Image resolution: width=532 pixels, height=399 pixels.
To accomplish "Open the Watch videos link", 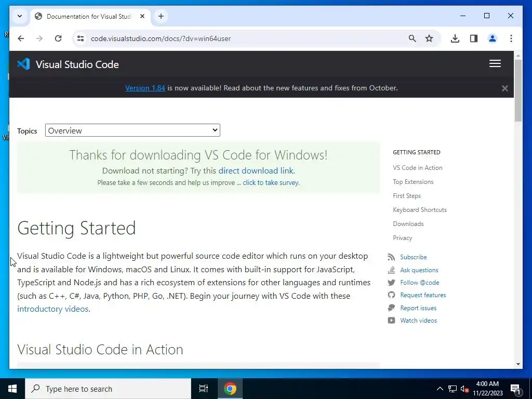I will click(x=418, y=321).
